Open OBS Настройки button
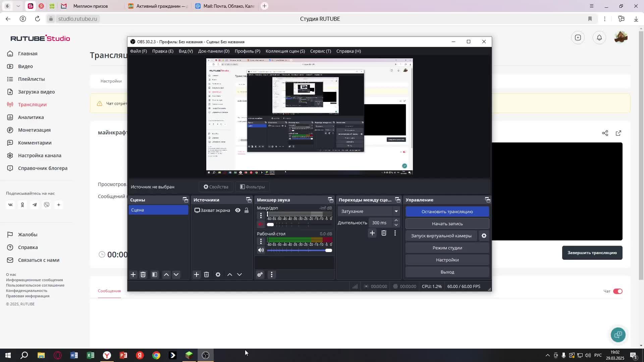Viewport: 644px width, 362px height. (447, 260)
